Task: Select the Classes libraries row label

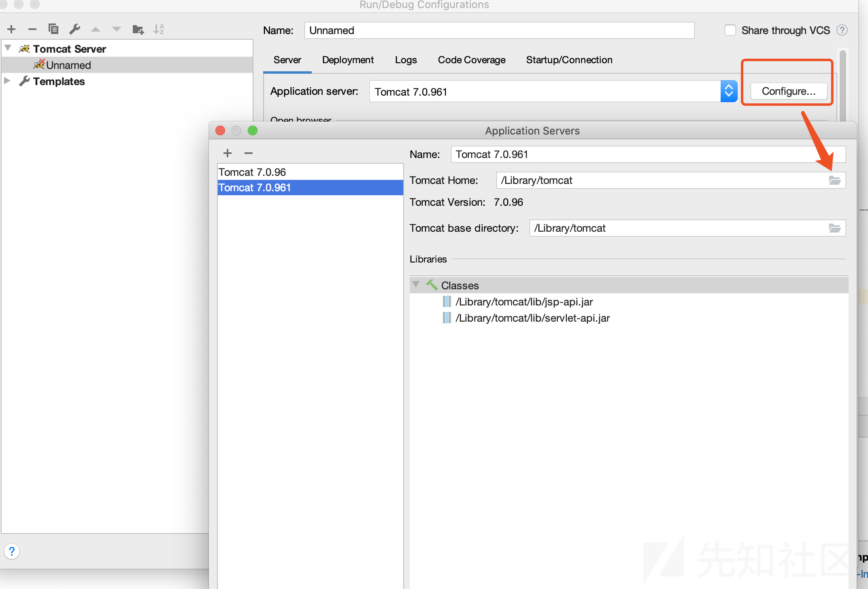Action: click(x=460, y=286)
